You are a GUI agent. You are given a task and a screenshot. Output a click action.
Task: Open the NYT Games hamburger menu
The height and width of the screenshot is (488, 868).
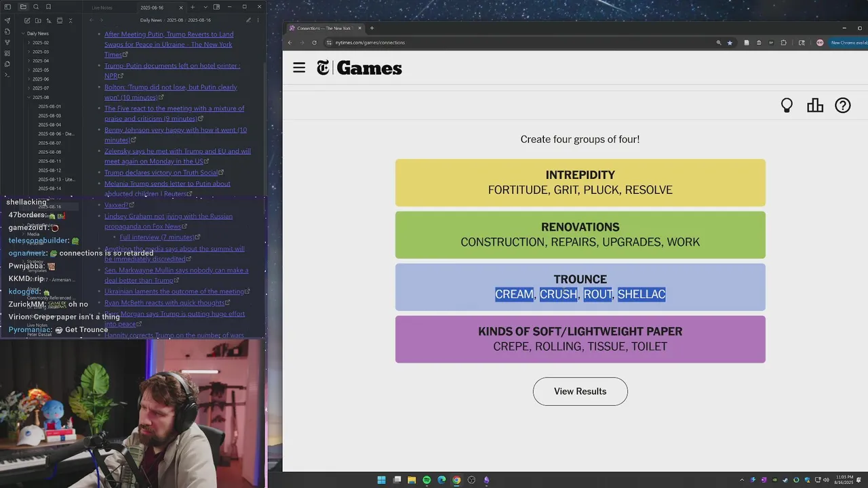tap(299, 68)
